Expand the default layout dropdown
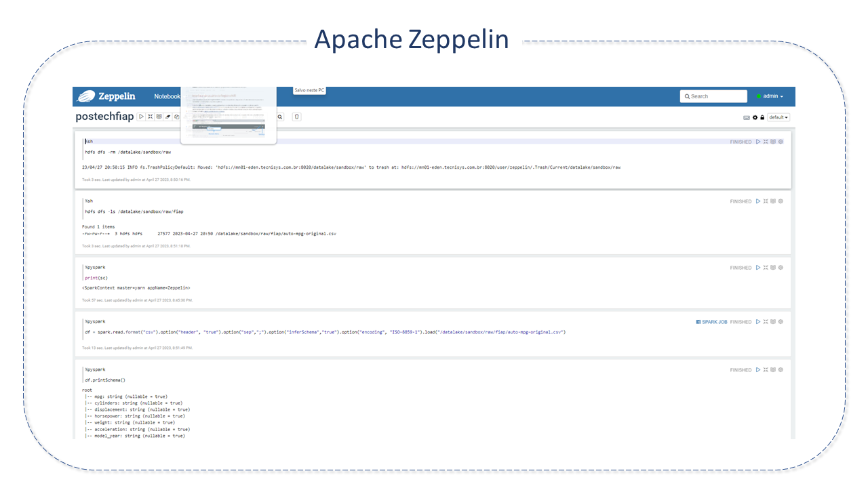868x488 pixels. (x=778, y=117)
